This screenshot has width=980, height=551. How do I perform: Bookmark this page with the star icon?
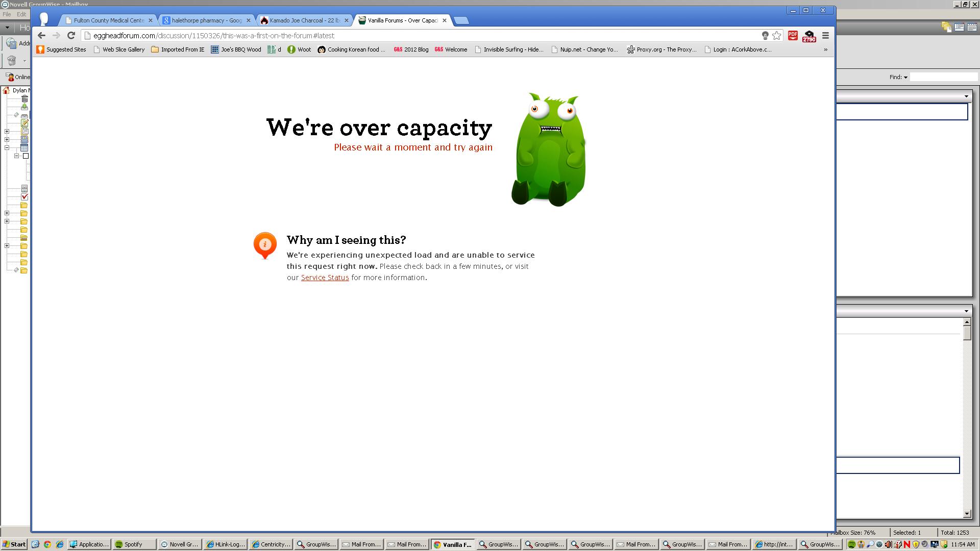[x=776, y=35]
